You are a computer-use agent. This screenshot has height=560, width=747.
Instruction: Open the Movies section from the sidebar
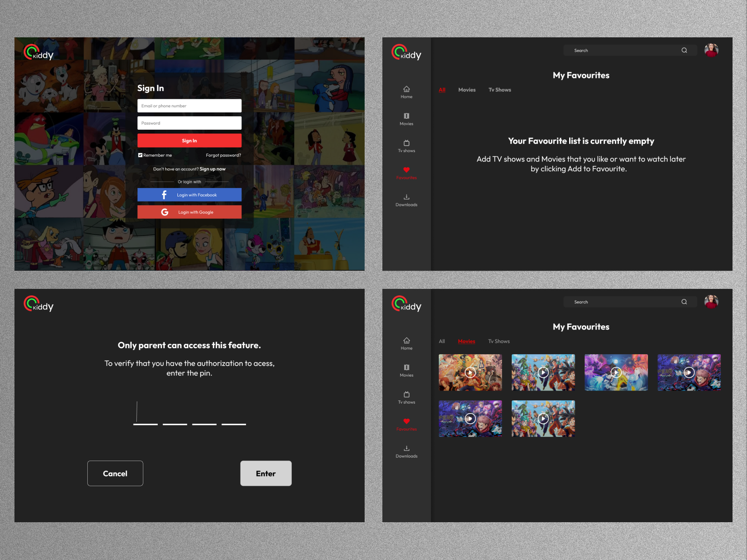[406, 116]
